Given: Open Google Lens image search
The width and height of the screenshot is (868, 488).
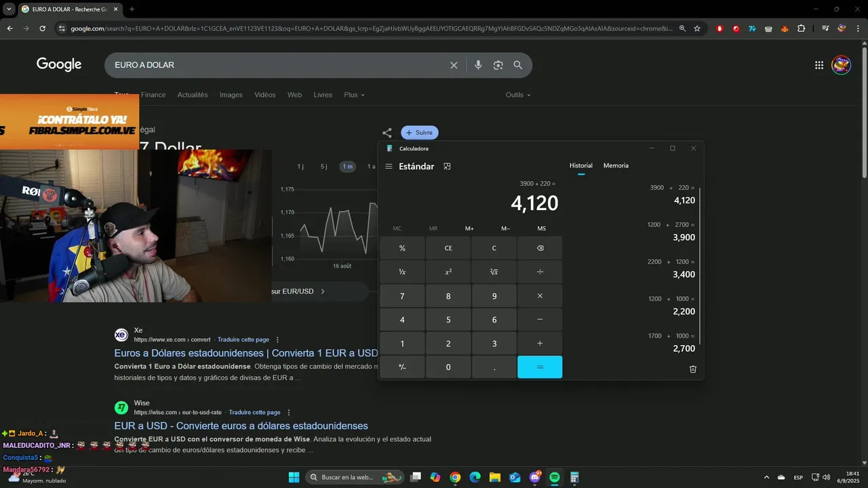Looking at the screenshot, I should [x=498, y=65].
